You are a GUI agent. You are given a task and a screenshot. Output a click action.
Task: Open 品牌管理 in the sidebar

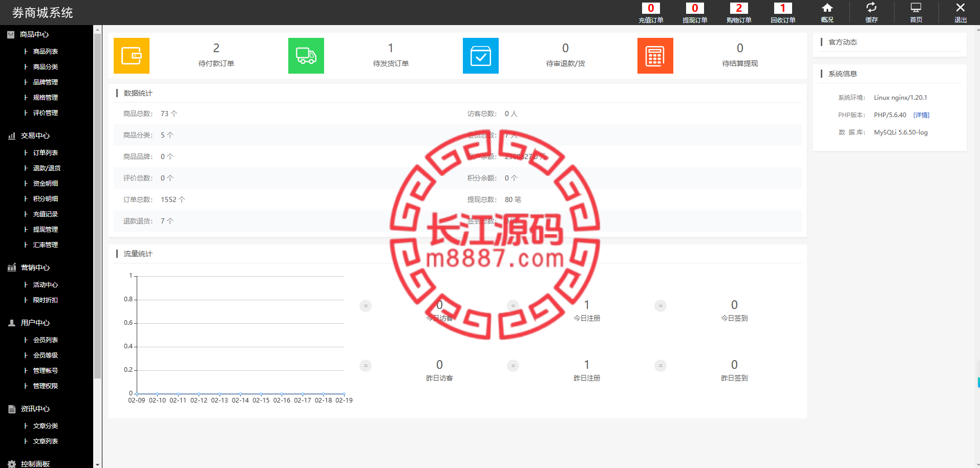[46, 82]
